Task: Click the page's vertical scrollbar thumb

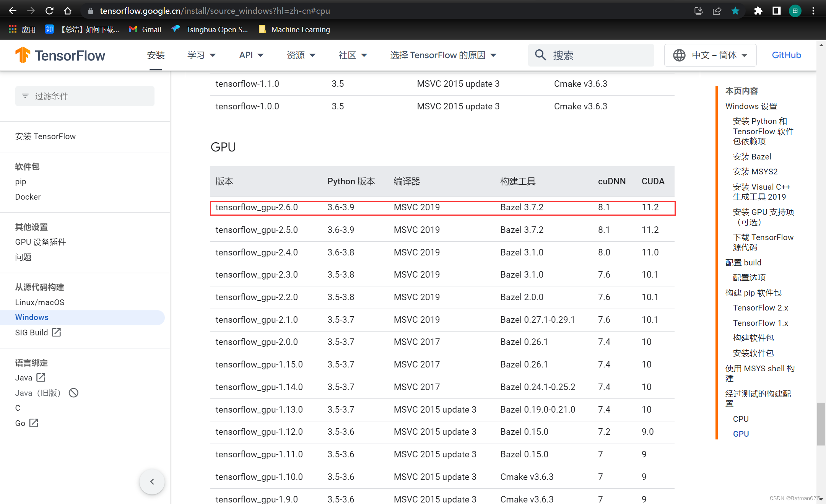Action: click(821, 424)
